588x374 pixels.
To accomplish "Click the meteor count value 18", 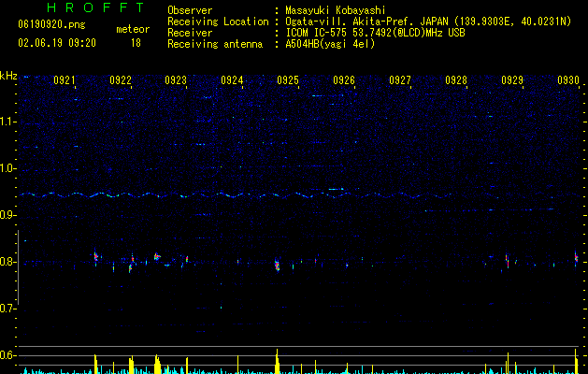I will [x=136, y=43].
